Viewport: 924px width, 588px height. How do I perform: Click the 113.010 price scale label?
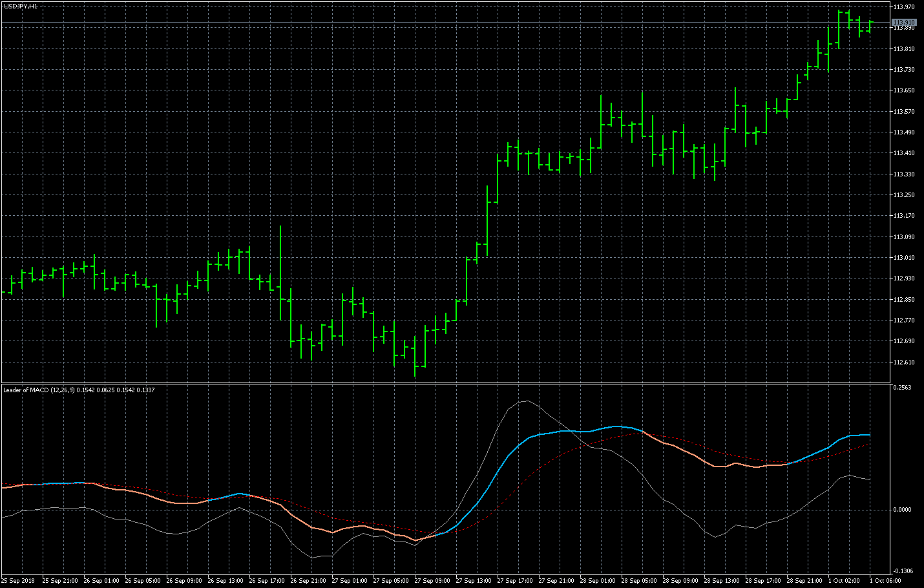pos(904,258)
